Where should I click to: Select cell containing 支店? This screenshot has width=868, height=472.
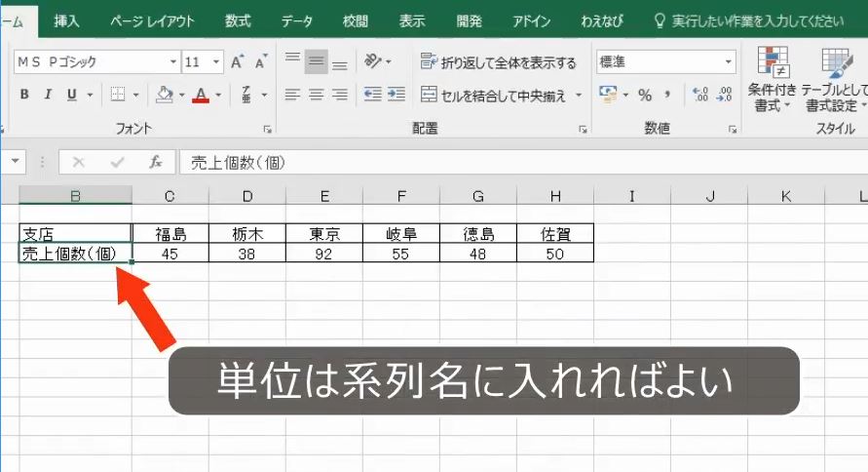coord(75,234)
